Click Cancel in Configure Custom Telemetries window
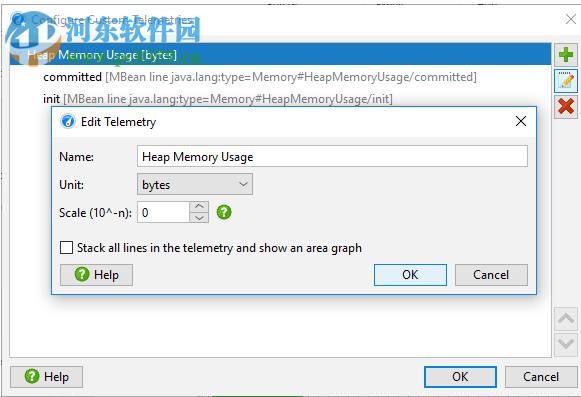581x397 pixels. [541, 377]
